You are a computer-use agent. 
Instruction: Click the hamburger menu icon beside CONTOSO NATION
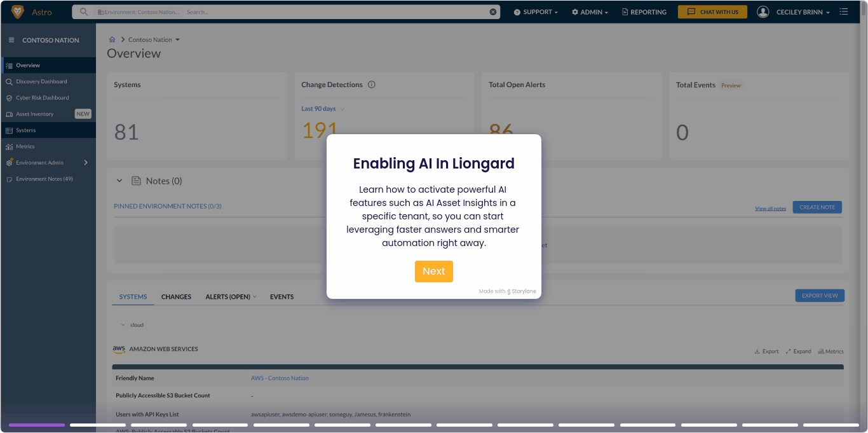point(11,40)
